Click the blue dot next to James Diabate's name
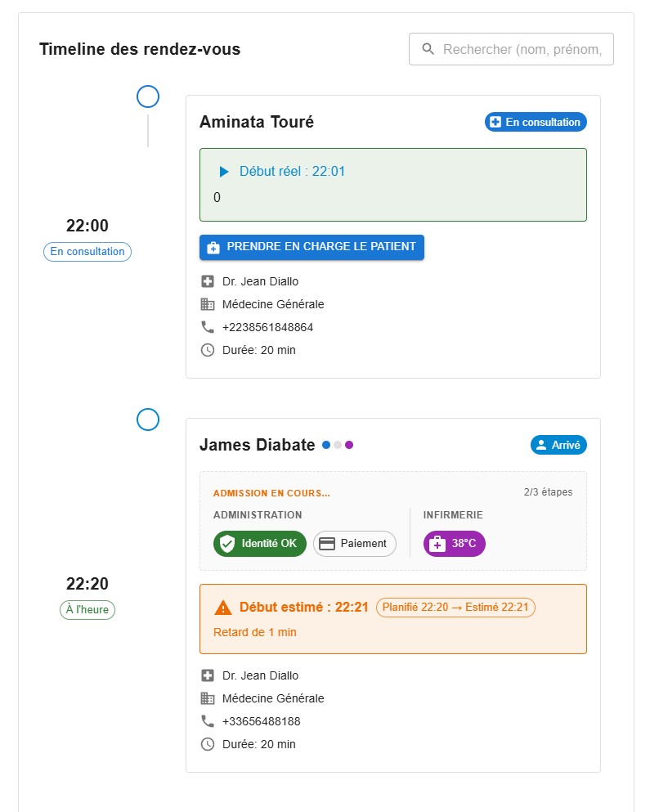Screen dimensions: 650x812 (326, 445)
